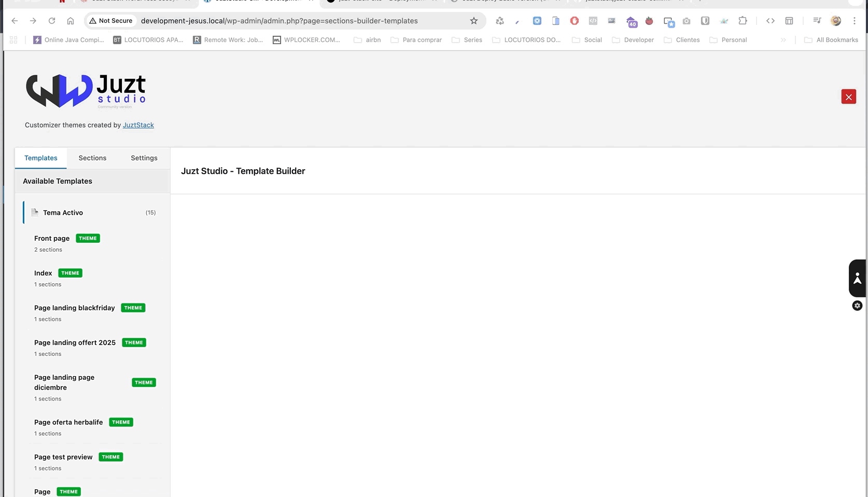Screen dimensions: 868x497
Task: Open the media controls playlist icon
Action: (817, 21)
